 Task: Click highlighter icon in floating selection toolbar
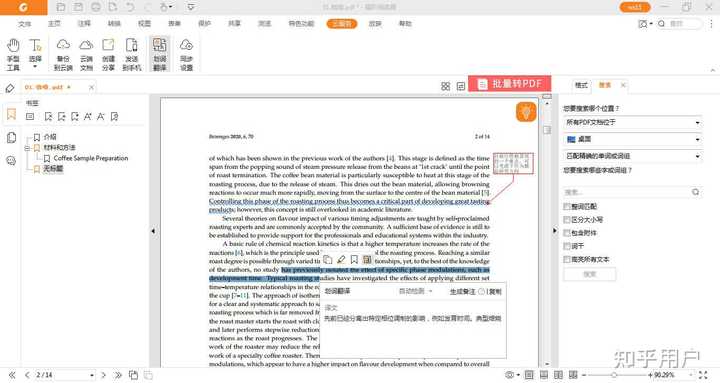pos(341,259)
